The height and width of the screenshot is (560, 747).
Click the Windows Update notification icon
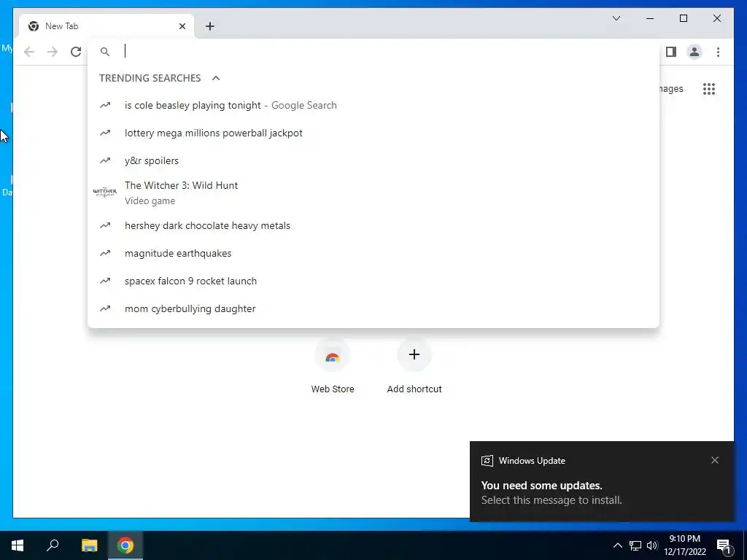487,461
